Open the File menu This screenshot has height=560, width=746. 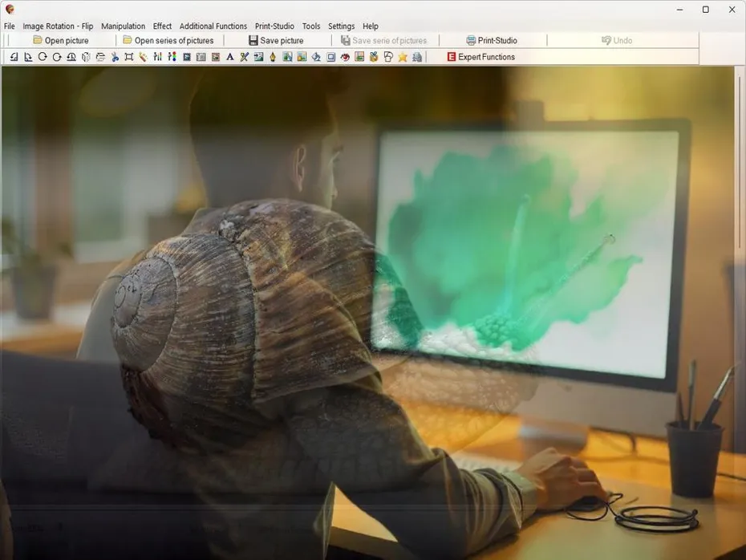click(x=10, y=26)
